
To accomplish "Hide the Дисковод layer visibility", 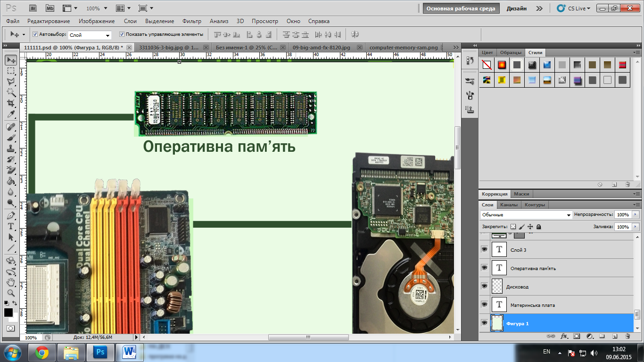I will click(x=484, y=286).
